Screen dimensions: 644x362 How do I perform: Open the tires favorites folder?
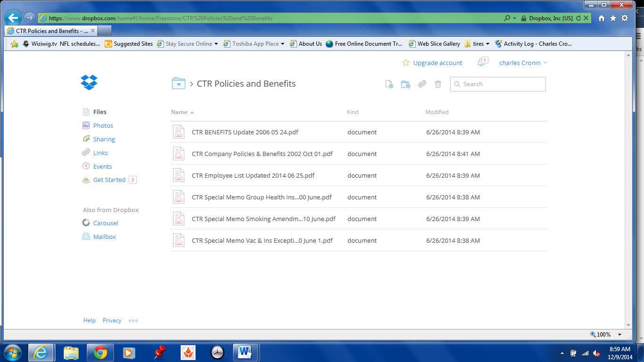tap(477, 44)
